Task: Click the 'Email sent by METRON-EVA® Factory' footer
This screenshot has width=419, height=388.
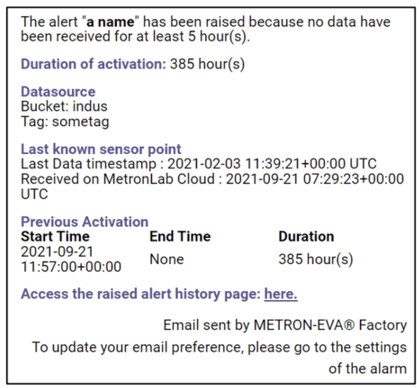Action: pyautogui.click(x=285, y=325)
